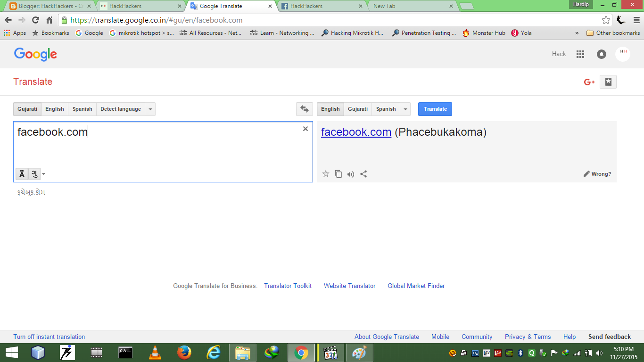Select Spanish as target language
Screen dimensions: 644x362
(x=386, y=109)
